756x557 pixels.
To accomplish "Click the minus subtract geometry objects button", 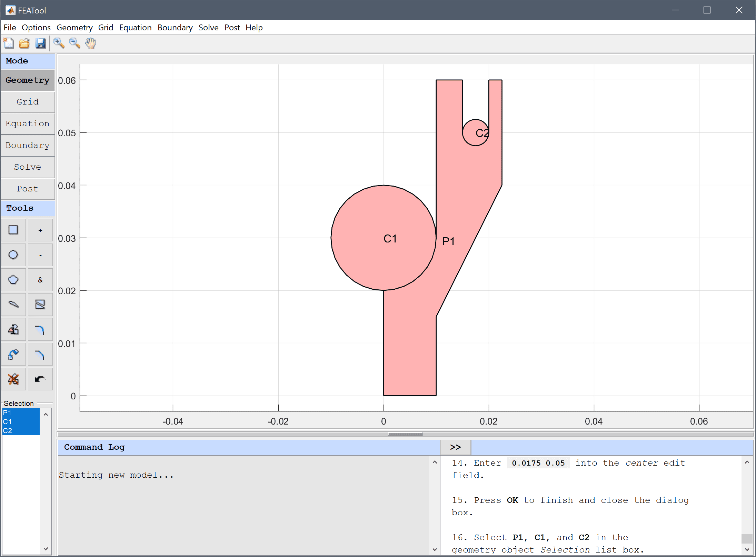I will coord(40,255).
